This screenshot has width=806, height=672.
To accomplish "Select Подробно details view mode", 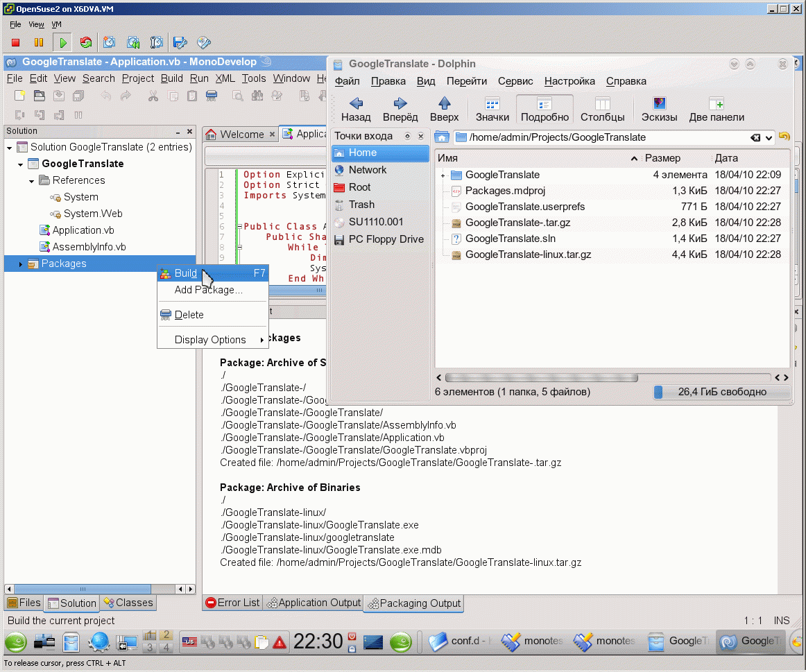I will click(545, 110).
